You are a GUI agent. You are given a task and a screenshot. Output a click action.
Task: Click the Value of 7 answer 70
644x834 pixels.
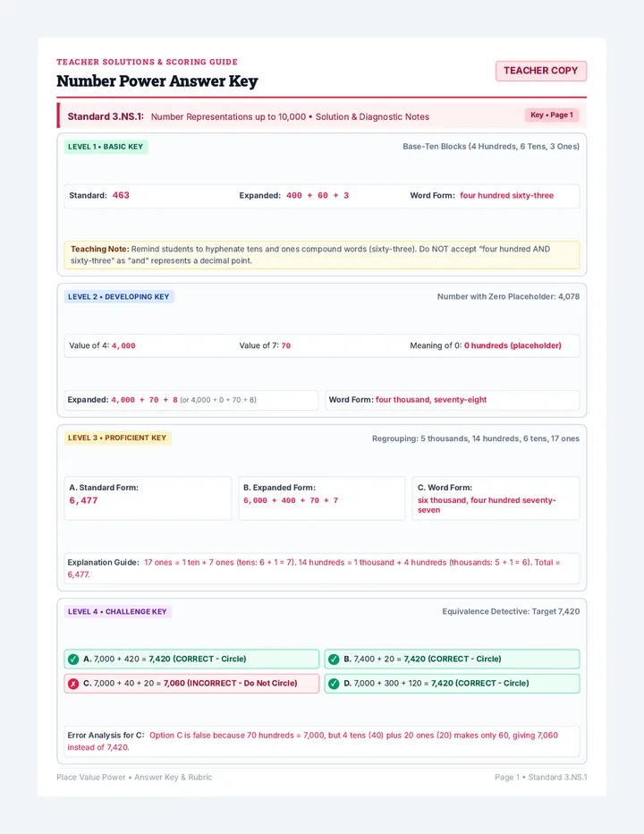pos(286,345)
